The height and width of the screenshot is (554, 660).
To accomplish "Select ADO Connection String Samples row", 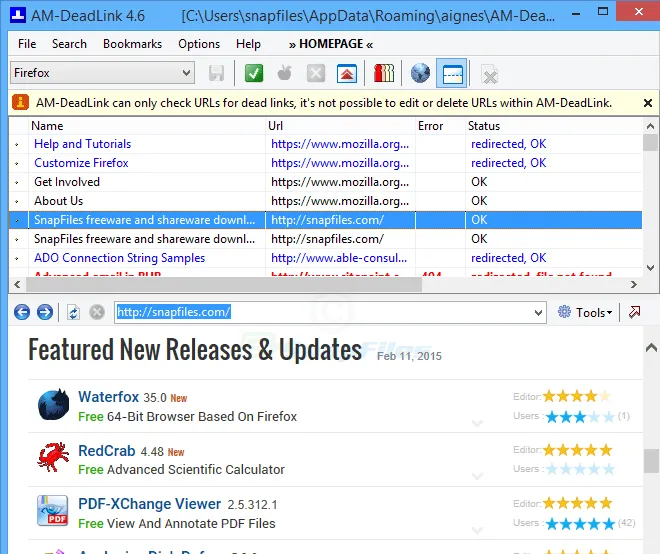I will (x=325, y=258).
